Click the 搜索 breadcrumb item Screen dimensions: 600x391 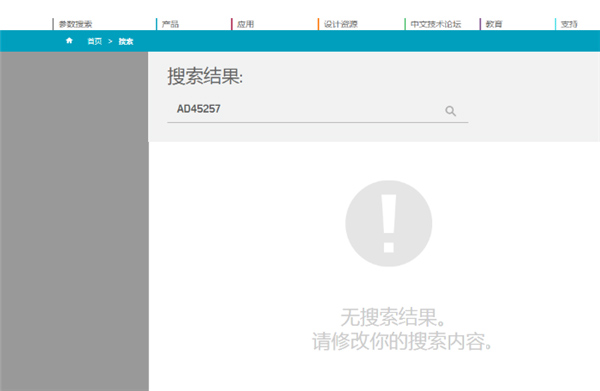[x=126, y=41]
